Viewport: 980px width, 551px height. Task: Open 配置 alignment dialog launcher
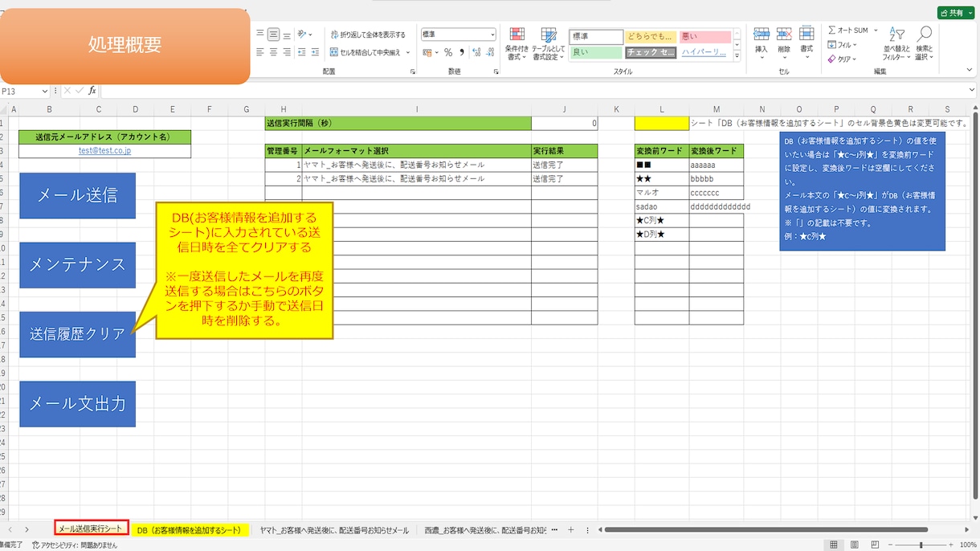[x=413, y=72]
